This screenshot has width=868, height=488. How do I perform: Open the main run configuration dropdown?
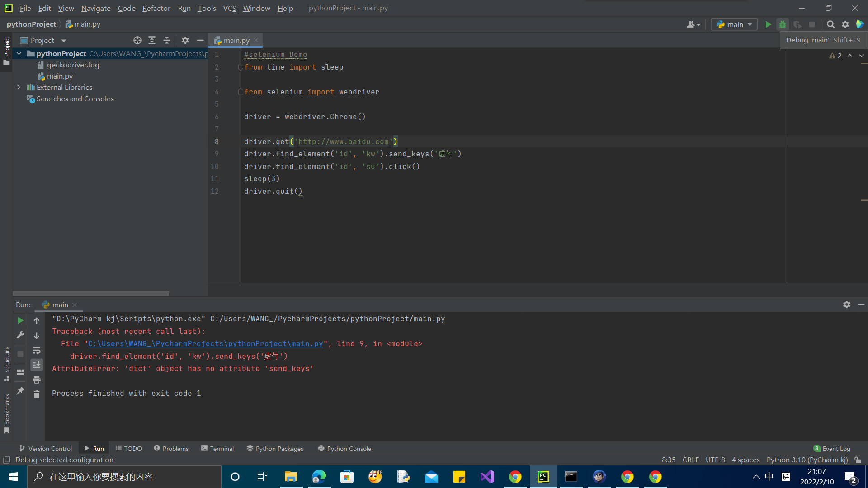[735, 24]
